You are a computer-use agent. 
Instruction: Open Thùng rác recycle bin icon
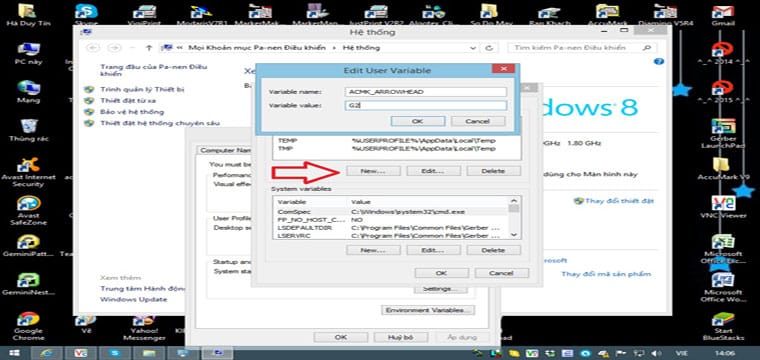click(29, 130)
